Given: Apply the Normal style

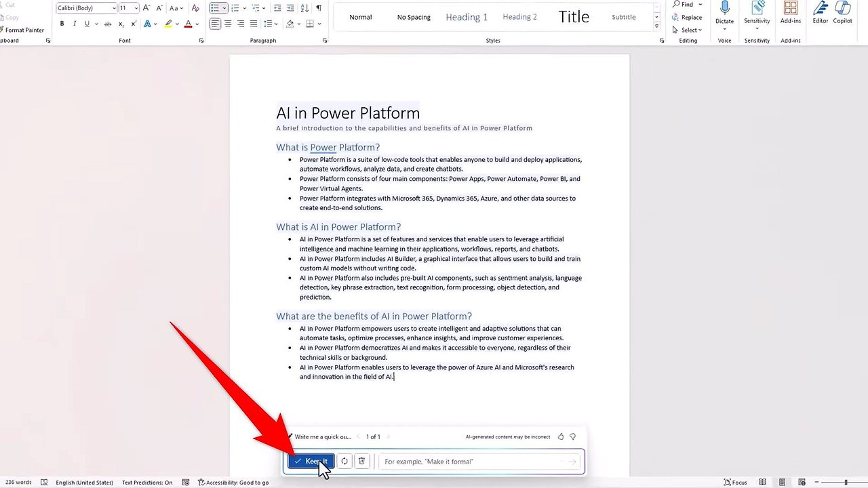Looking at the screenshot, I should tap(360, 17).
